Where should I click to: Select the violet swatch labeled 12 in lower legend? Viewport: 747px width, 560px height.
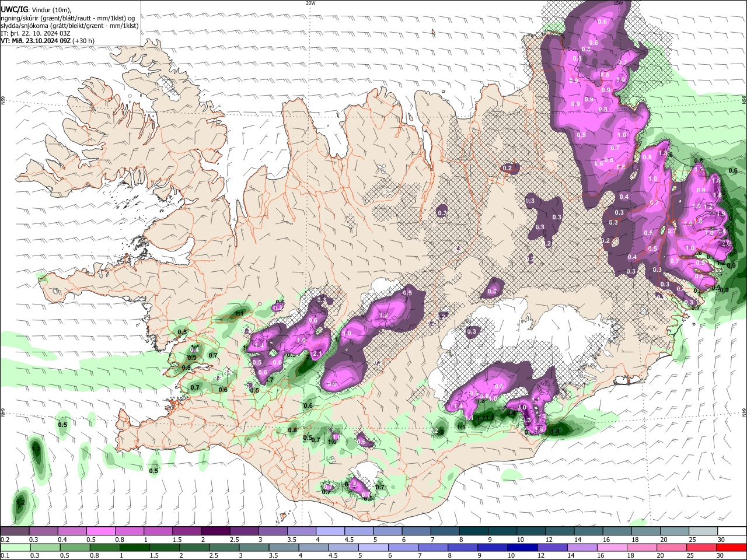(x=553, y=547)
